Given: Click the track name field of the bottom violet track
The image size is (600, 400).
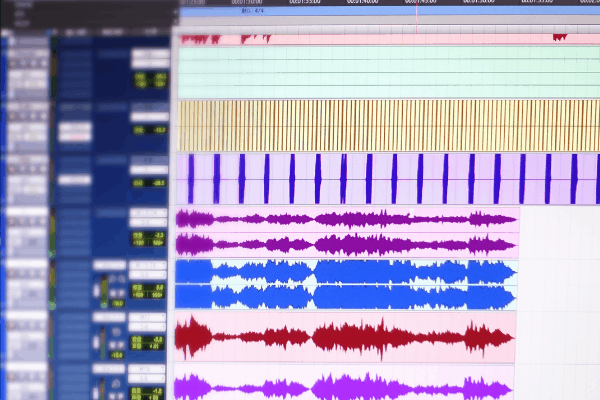Looking at the screenshot, I should click(x=27, y=368).
